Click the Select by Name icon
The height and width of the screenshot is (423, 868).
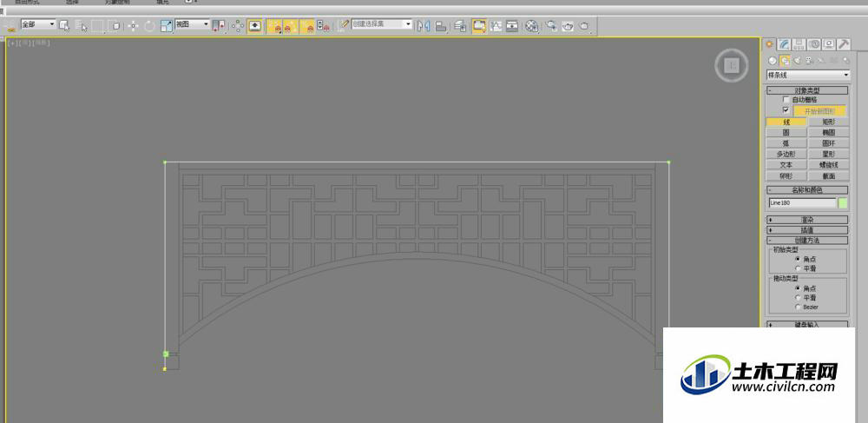tap(82, 25)
